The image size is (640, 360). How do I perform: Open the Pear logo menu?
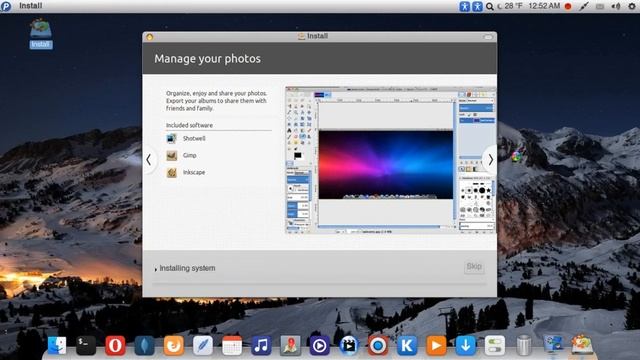[6, 6]
